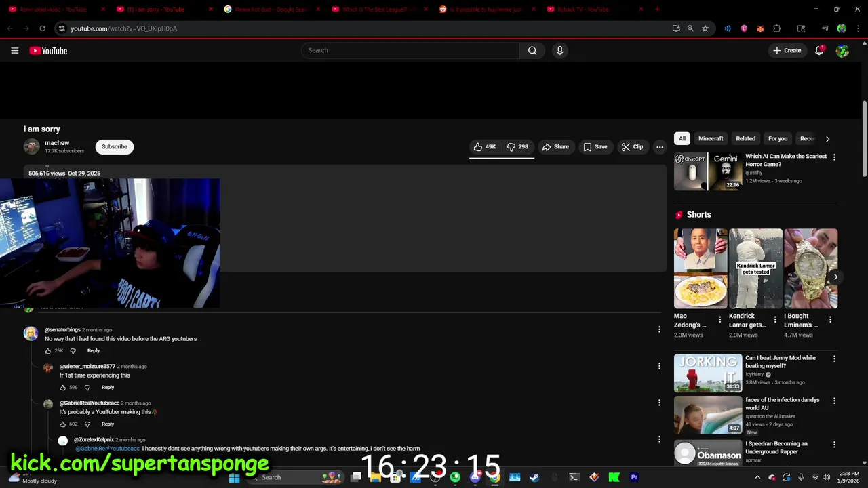
Task: Bookmark page with star icon
Action: point(705,28)
